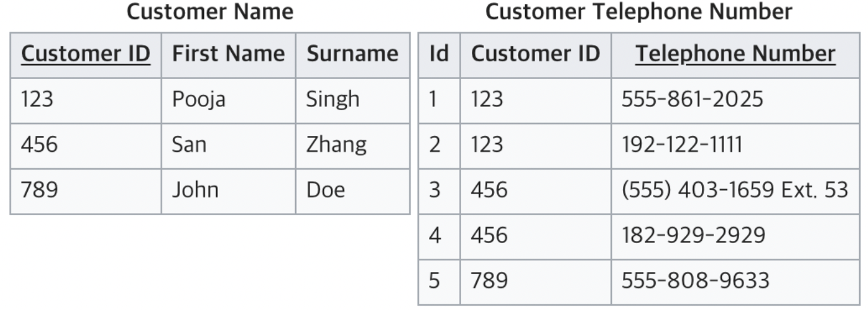The width and height of the screenshot is (868, 310).
Task: Click the Telephone Number column header
Action: click(x=735, y=55)
